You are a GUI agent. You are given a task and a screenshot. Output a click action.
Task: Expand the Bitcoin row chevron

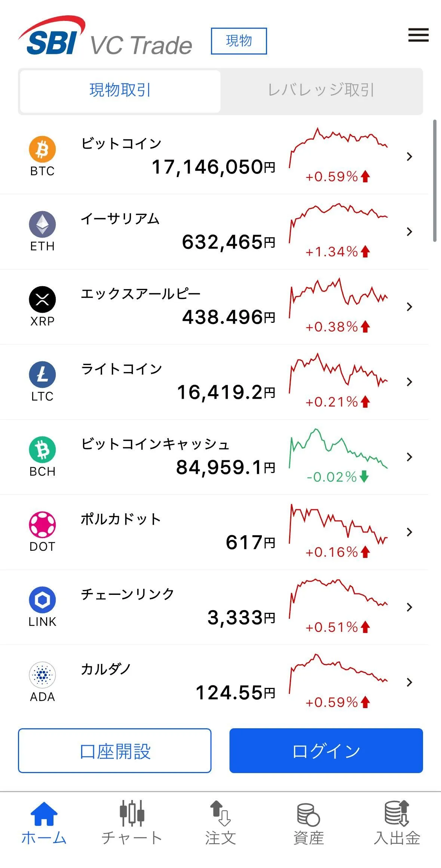410,157
